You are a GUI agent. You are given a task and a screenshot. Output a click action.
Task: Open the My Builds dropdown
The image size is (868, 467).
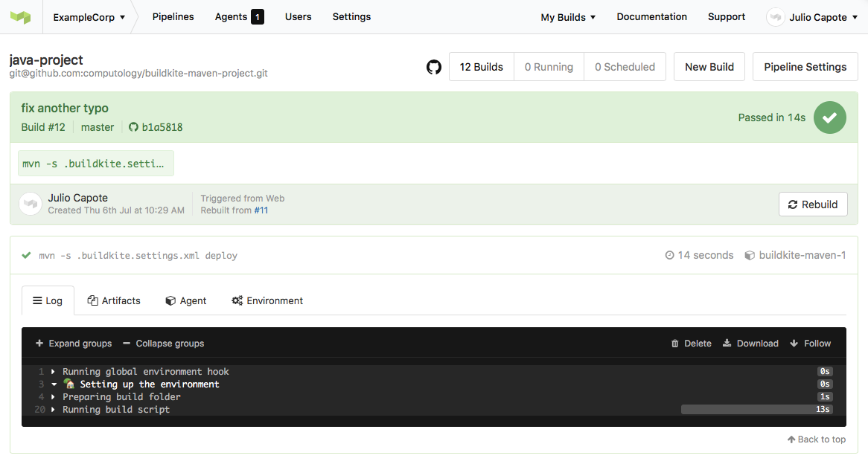[x=568, y=17]
